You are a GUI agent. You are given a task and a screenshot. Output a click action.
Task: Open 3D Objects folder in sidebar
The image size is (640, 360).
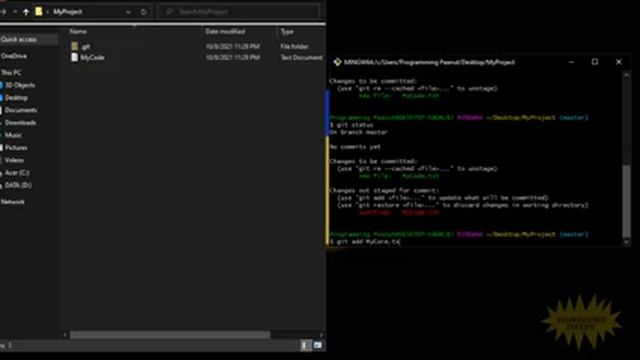pyautogui.click(x=20, y=85)
